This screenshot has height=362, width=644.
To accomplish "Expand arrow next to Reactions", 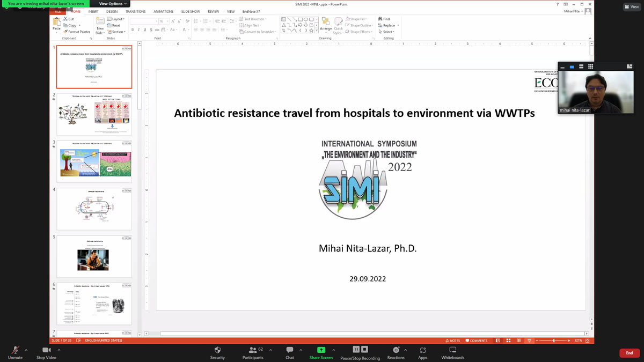I will pos(405,350).
